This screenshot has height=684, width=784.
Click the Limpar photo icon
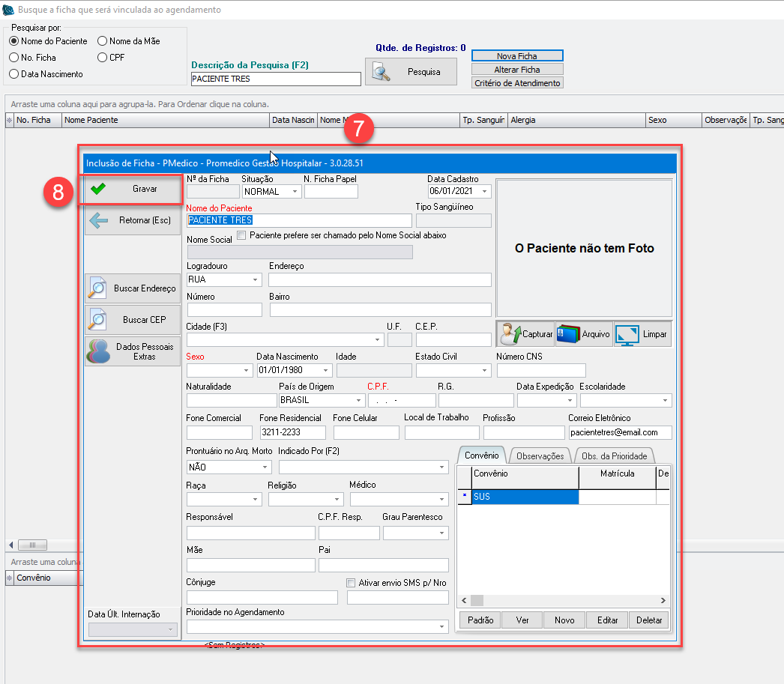(x=627, y=334)
